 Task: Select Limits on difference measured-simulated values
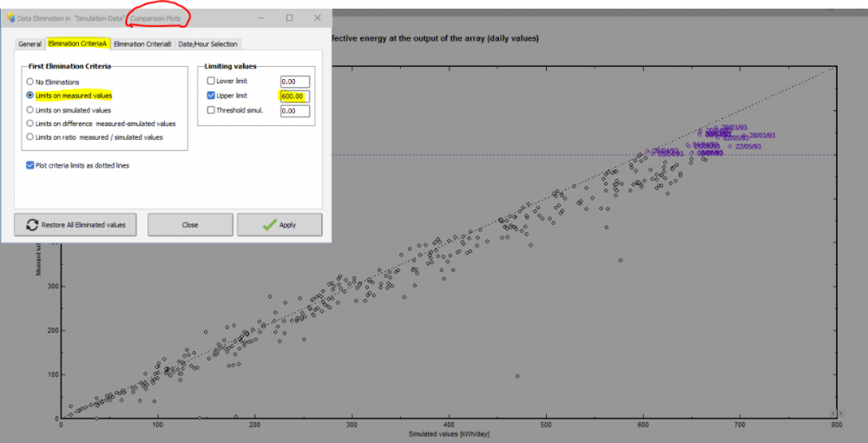(30, 123)
